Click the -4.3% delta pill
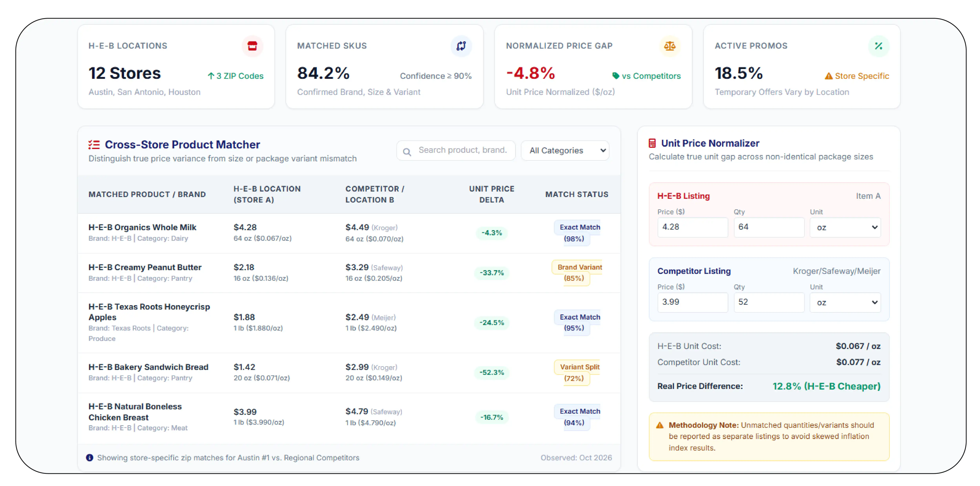Image resolution: width=980 pixels, height=486 pixels. click(492, 233)
